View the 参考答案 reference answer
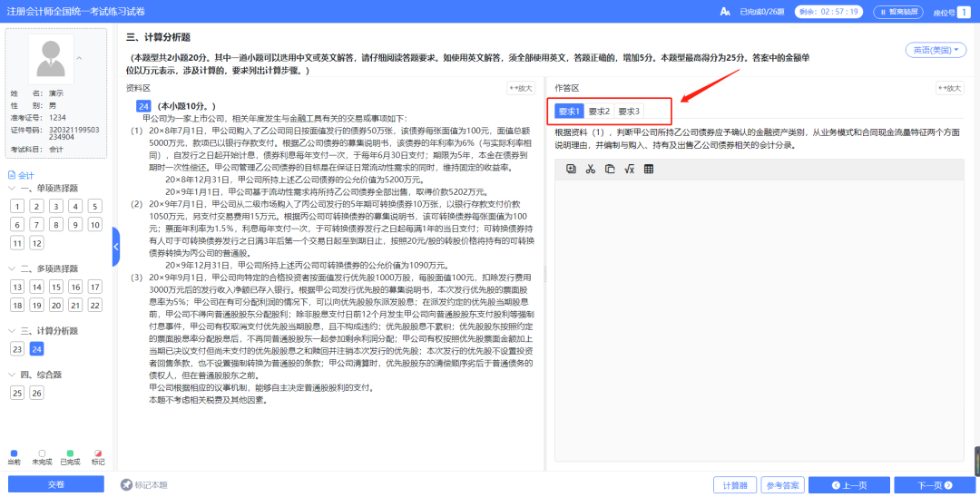980x497 pixels. pyautogui.click(x=782, y=485)
